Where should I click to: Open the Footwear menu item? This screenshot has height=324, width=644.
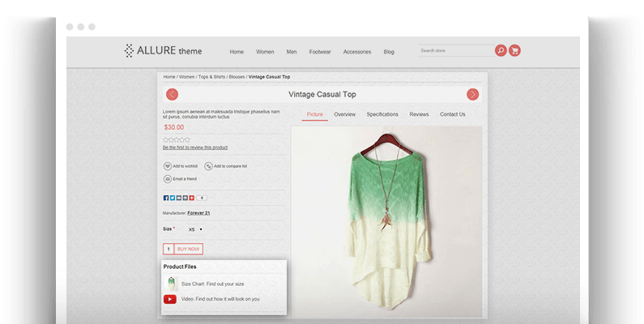click(319, 52)
